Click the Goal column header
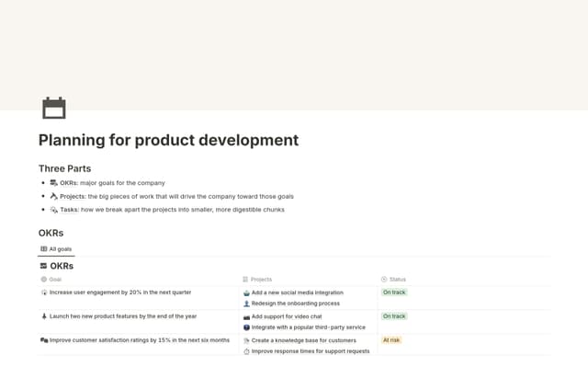This screenshot has height=367, width=588. click(51, 280)
